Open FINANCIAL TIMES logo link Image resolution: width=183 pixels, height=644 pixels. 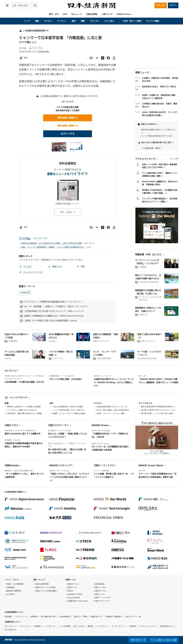108,517
